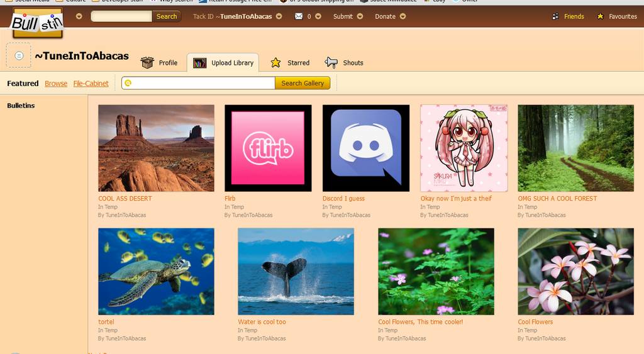Open the green leaves purple flowers thumbnail
644x354 pixels.
pyautogui.click(x=436, y=272)
